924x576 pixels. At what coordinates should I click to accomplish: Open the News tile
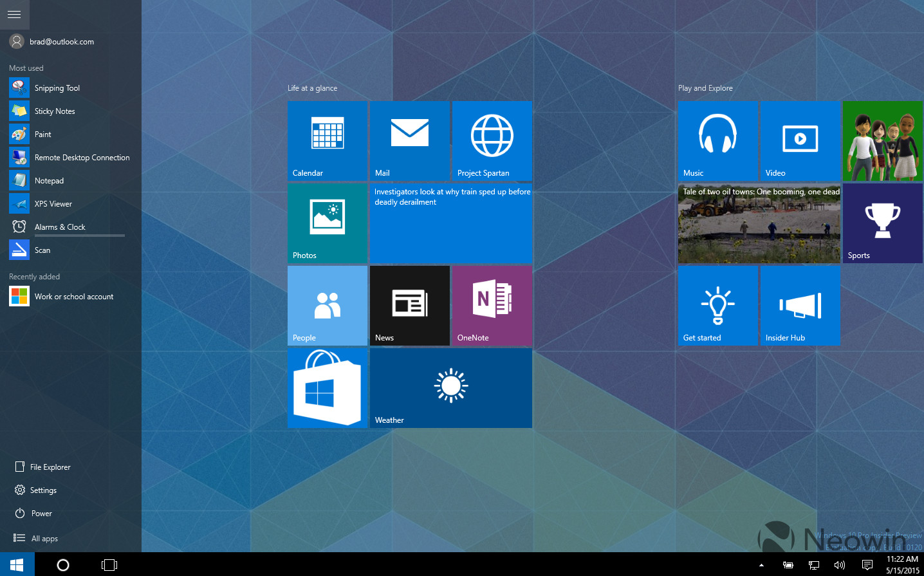tap(410, 306)
